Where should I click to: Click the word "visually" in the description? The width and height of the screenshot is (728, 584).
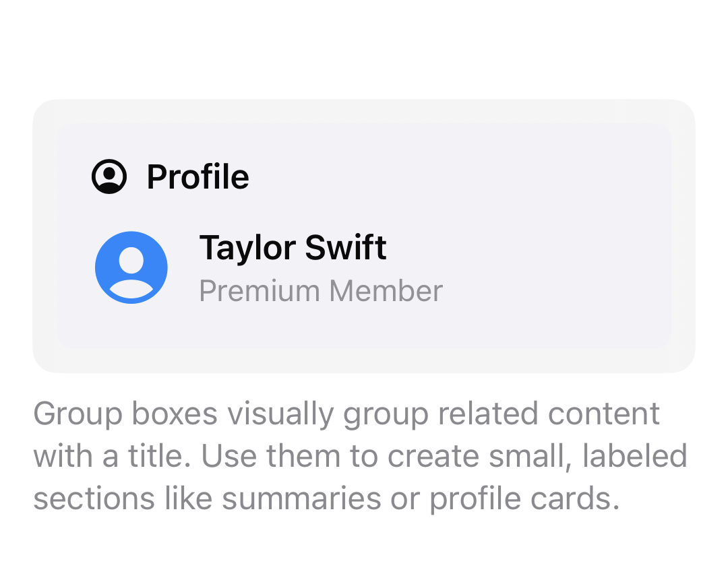click(280, 414)
